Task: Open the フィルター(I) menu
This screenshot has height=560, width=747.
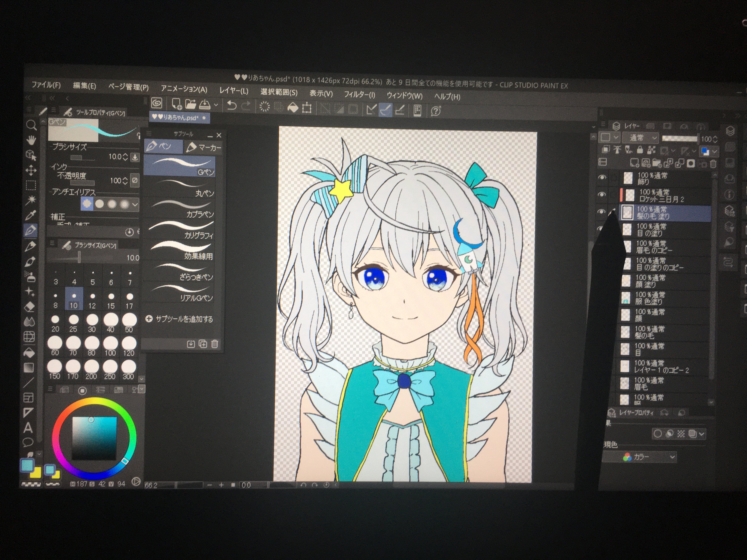Action: tap(359, 95)
